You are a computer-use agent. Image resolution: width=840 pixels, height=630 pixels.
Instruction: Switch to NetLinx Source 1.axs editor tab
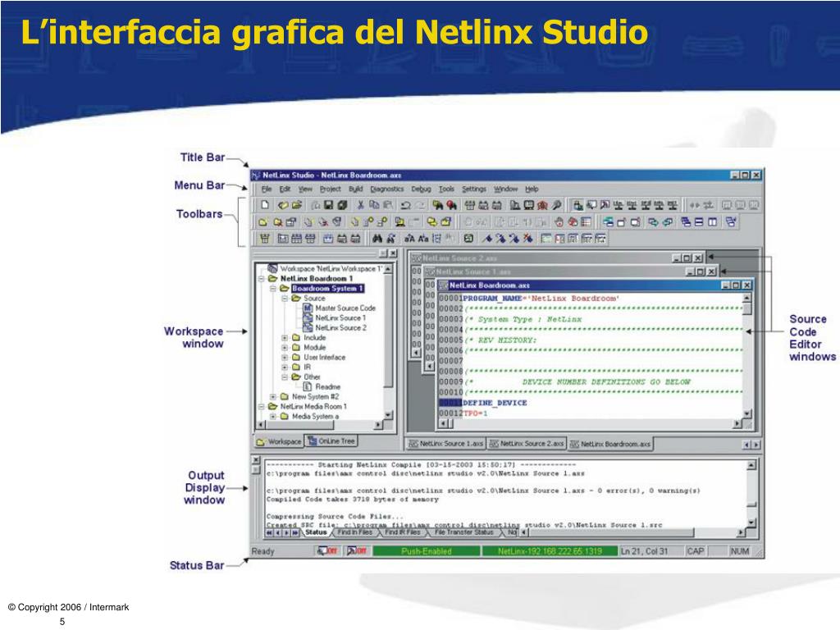(x=445, y=444)
